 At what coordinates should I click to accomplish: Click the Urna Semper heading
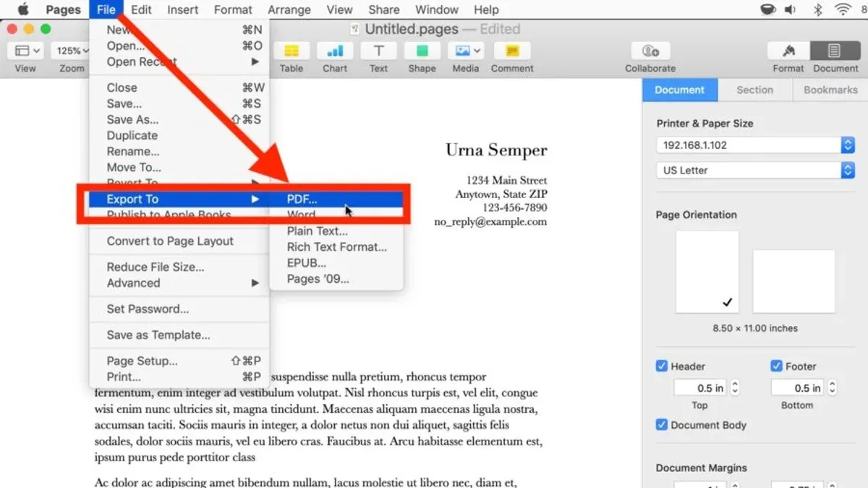[x=496, y=150]
